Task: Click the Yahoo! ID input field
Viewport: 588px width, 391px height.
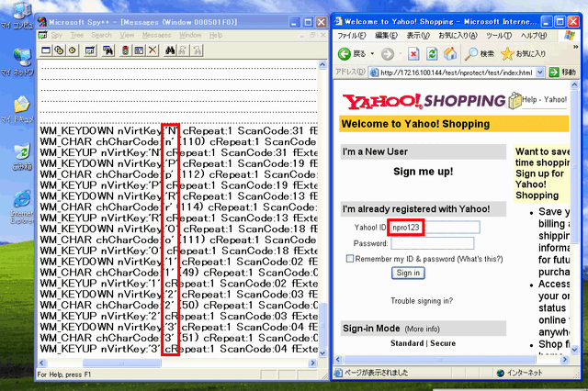Action: point(435,228)
